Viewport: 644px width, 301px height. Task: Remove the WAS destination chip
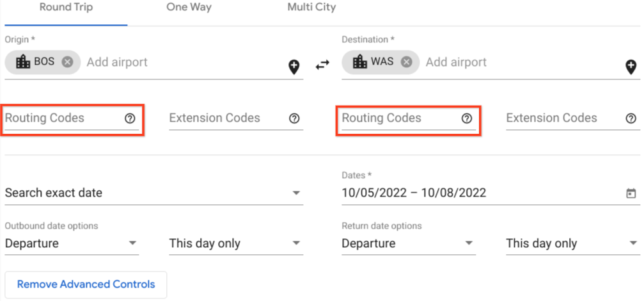pyautogui.click(x=406, y=62)
